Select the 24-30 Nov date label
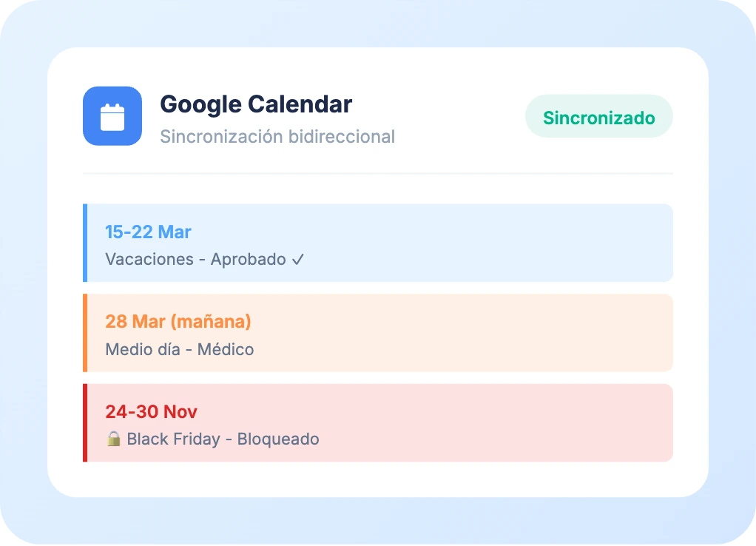 tap(151, 411)
